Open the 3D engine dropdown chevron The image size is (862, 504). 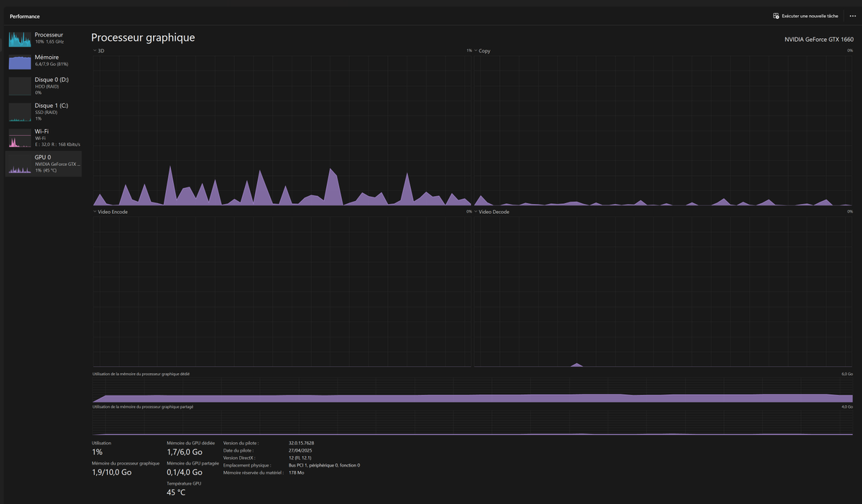tap(95, 51)
